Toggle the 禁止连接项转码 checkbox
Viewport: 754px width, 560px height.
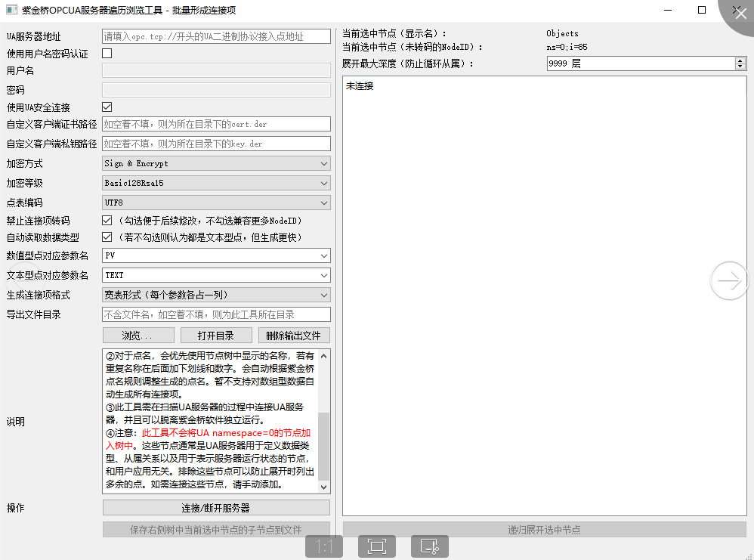point(107,221)
